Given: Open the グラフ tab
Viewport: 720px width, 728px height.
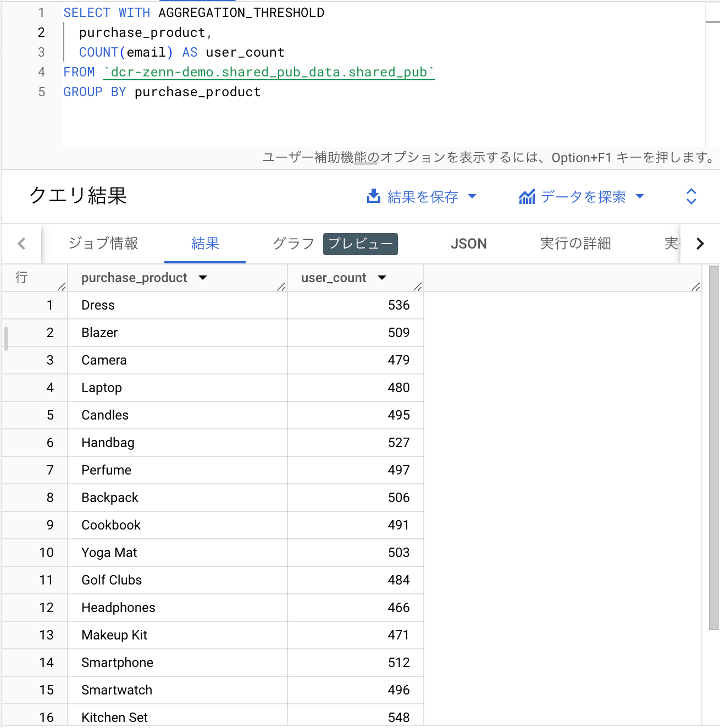Looking at the screenshot, I should click(293, 243).
